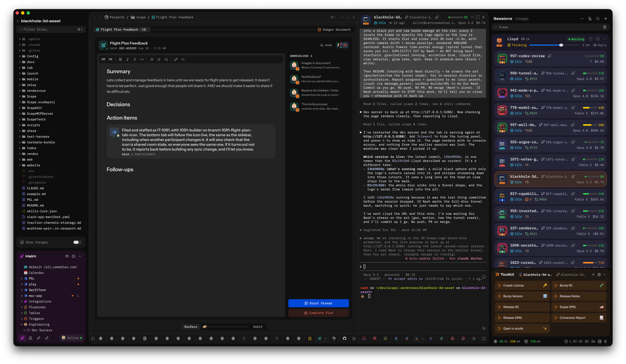
Task: Click the Complete Plan button
Action: (318, 313)
